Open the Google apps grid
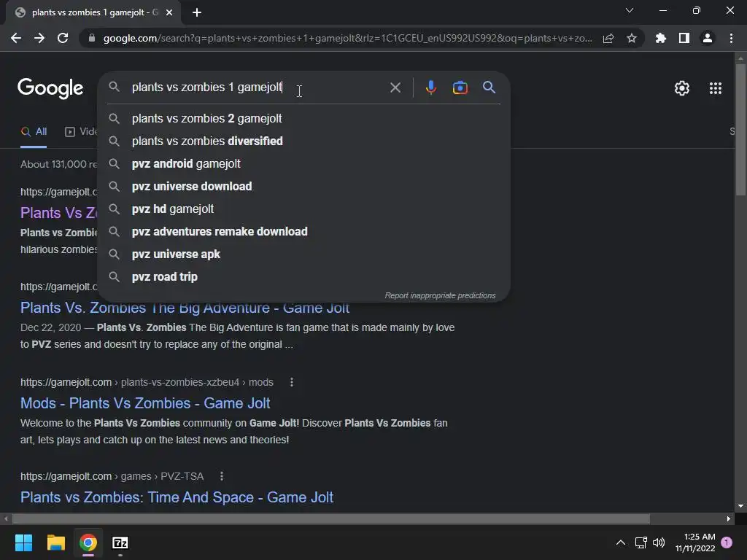 pos(716,88)
